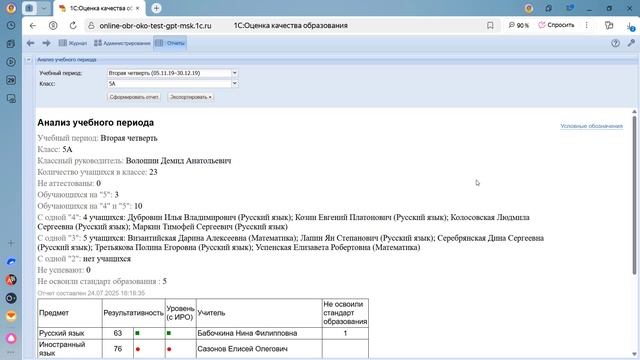Reload the browser page
This screenshot has width=640, height=360.
pos(73,25)
